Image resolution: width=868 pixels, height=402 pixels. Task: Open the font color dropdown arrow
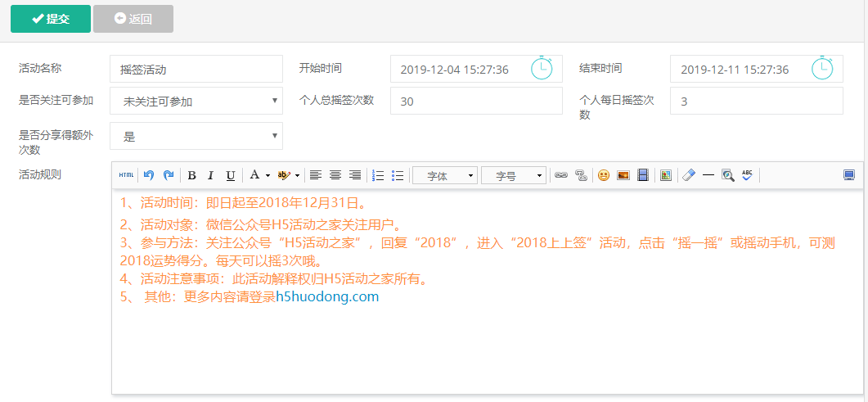click(x=268, y=175)
